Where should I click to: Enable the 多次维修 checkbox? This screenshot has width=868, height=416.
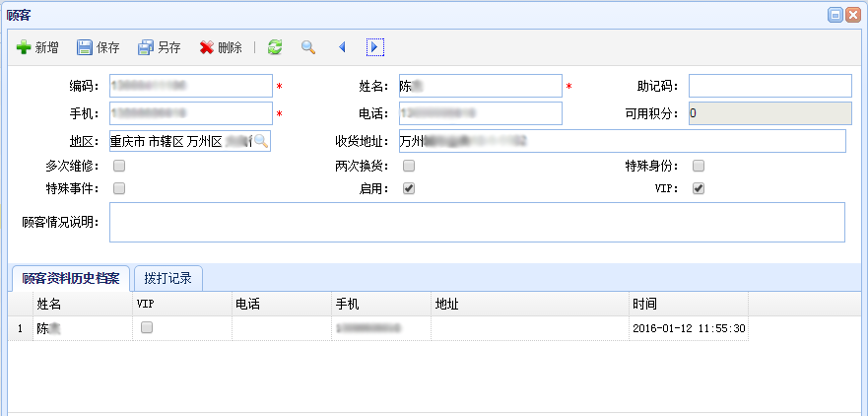(119, 166)
